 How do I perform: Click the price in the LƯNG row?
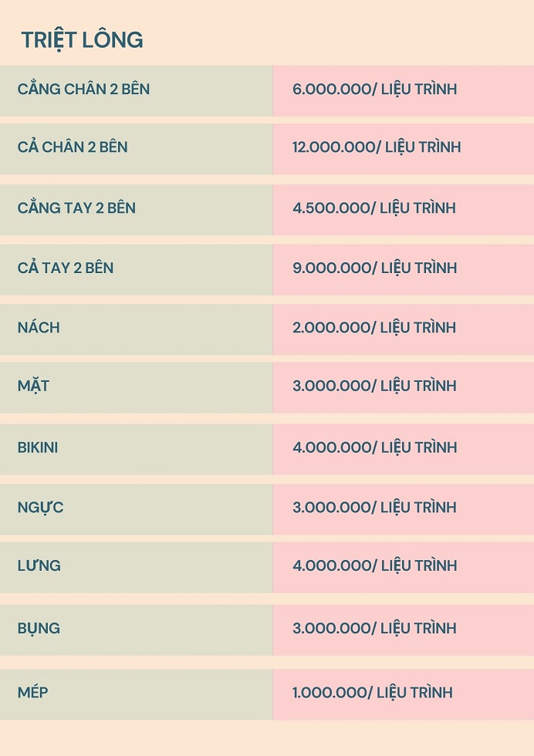pyautogui.click(x=374, y=566)
